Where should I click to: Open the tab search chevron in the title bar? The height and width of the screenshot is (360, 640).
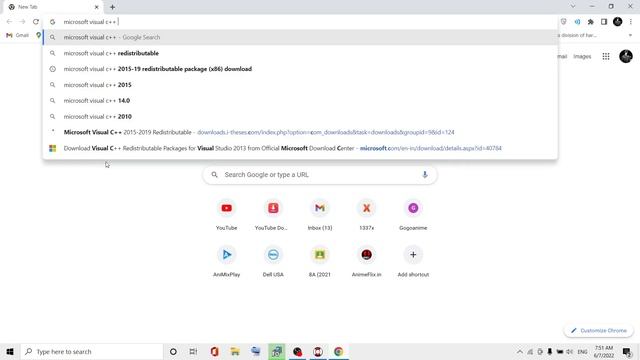(573, 7)
